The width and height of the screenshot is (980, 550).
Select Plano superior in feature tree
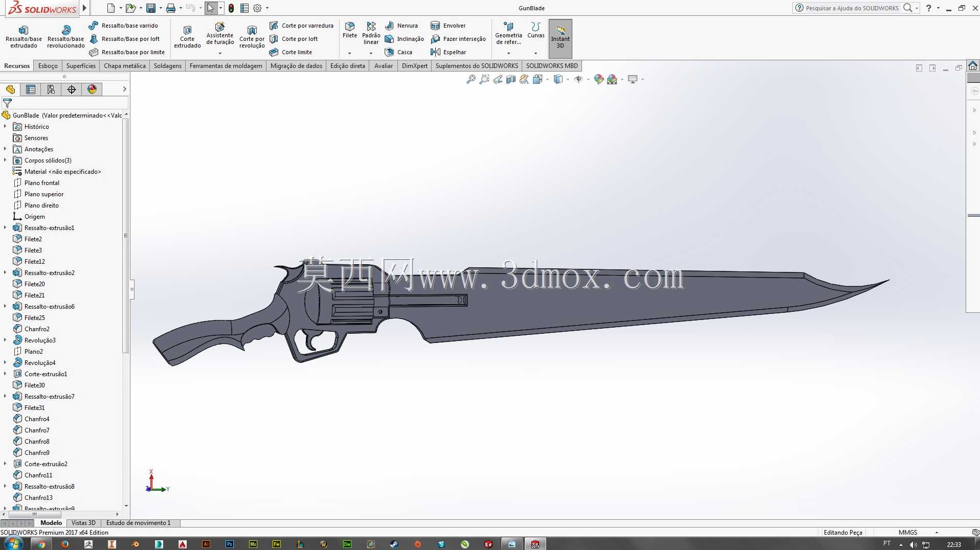click(43, 194)
